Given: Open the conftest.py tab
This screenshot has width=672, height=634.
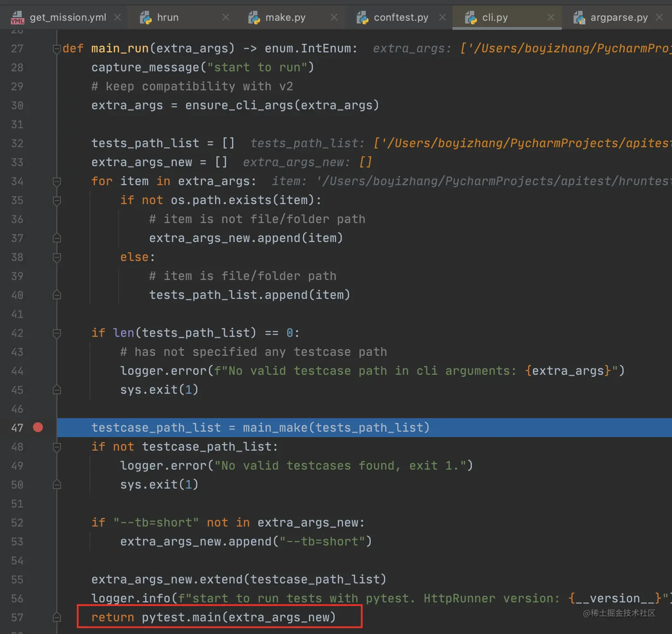Looking at the screenshot, I should [x=401, y=18].
